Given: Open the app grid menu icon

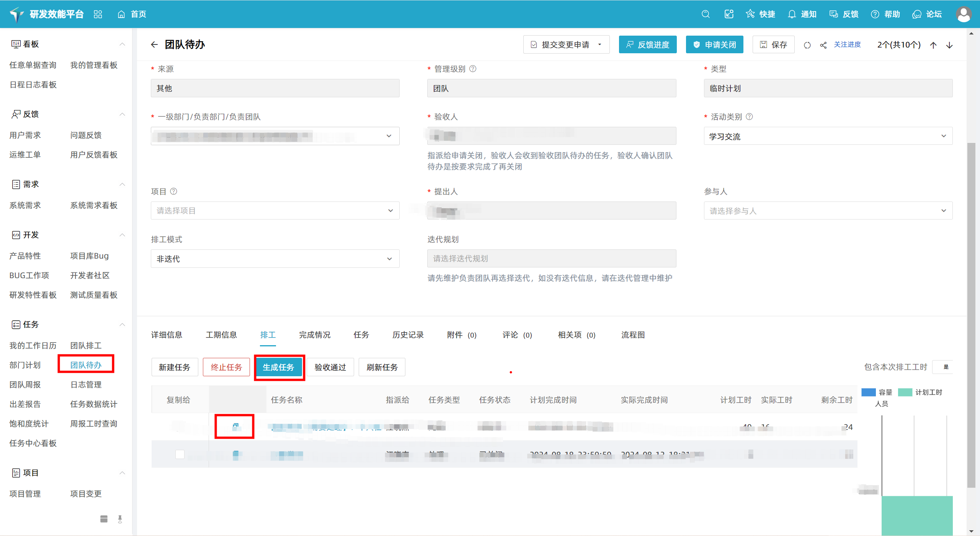Looking at the screenshot, I should pos(98,14).
